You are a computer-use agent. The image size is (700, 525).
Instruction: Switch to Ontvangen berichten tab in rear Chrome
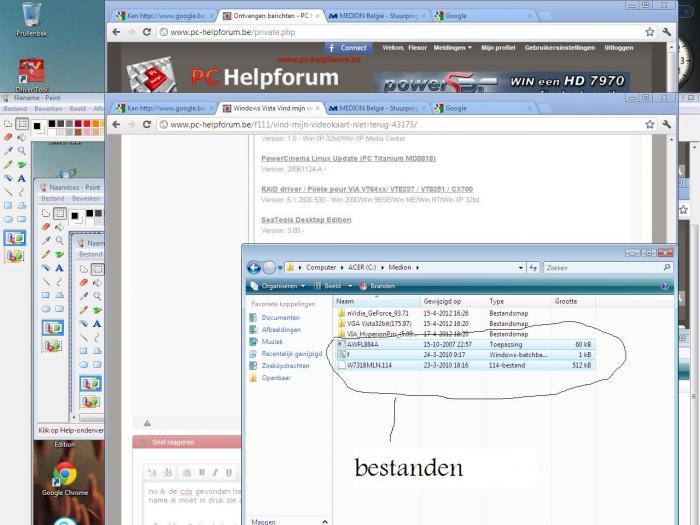coord(271,16)
